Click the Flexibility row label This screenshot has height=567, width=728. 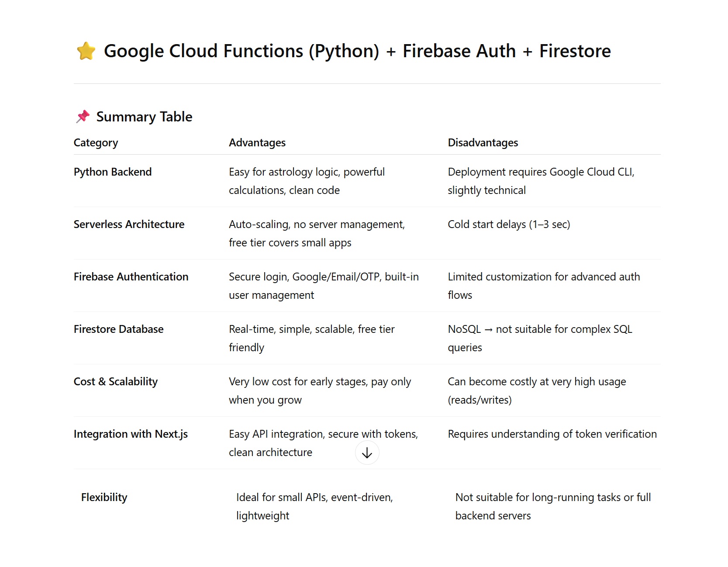click(x=104, y=498)
